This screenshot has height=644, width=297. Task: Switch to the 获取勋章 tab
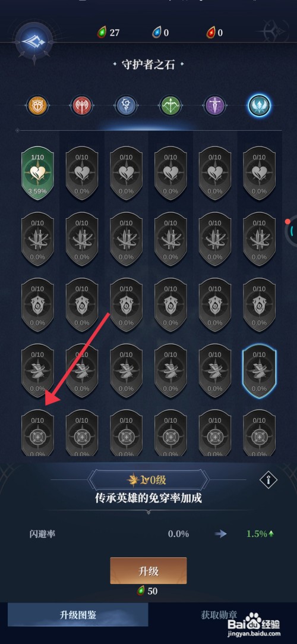click(x=219, y=615)
